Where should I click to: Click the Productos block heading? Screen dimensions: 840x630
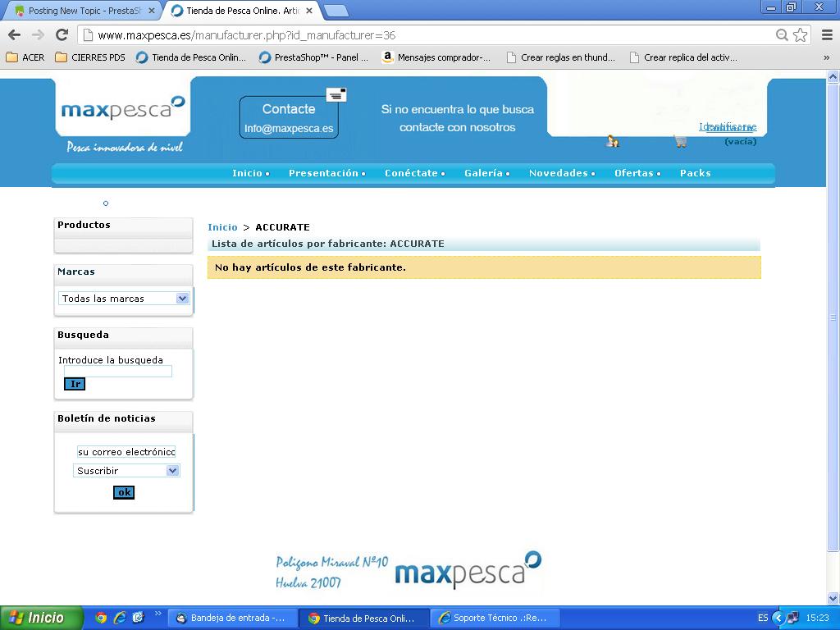point(84,225)
